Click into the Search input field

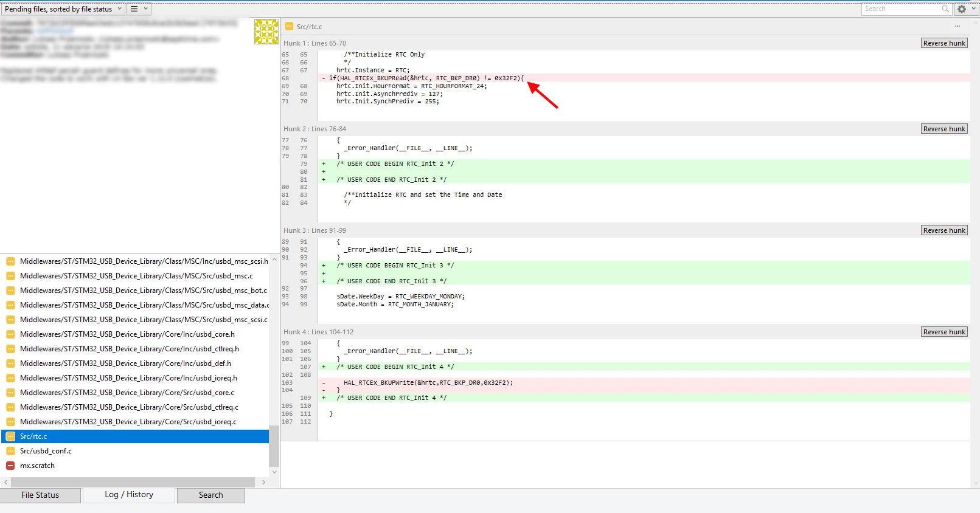pyautogui.click(x=902, y=9)
